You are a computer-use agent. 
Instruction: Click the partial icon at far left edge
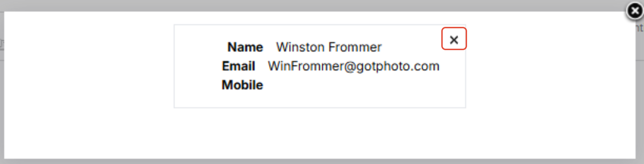coord(2,44)
